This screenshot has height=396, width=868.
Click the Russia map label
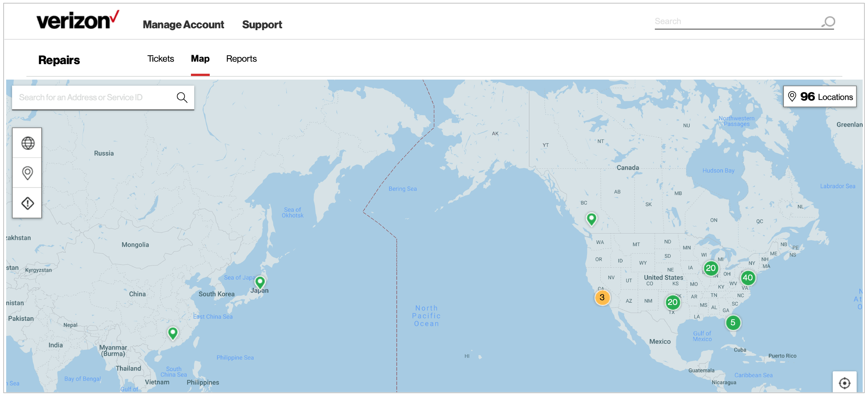[x=104, y=153]
